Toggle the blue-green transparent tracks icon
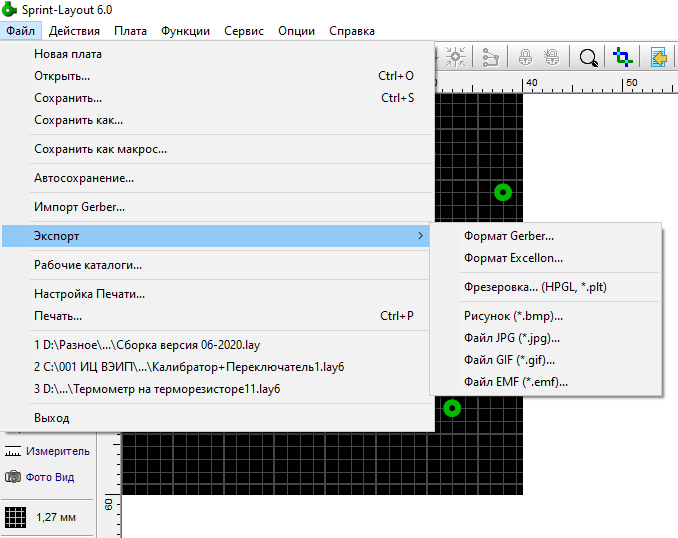The width and height of the screenshot is (678, 538). [x=623, y=57]
